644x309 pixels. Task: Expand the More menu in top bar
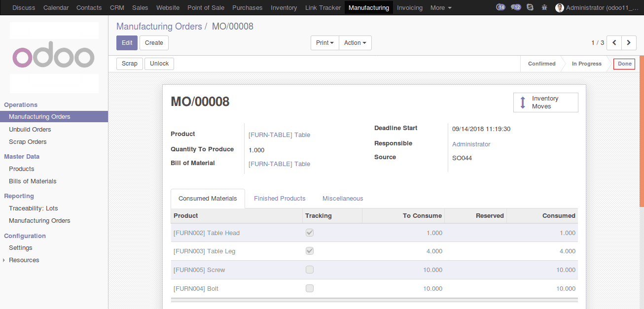441,7
